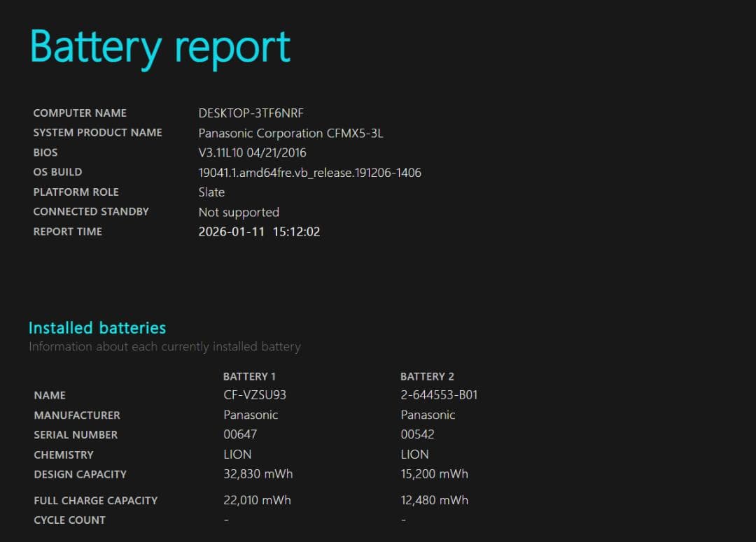Select the 12,480 mWh full charge capacity

pos(434,500)
